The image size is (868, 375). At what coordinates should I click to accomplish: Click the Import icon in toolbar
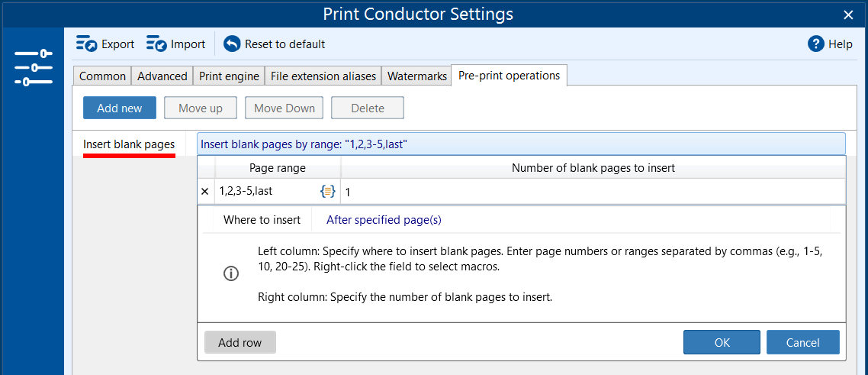[x=156, y=44]
